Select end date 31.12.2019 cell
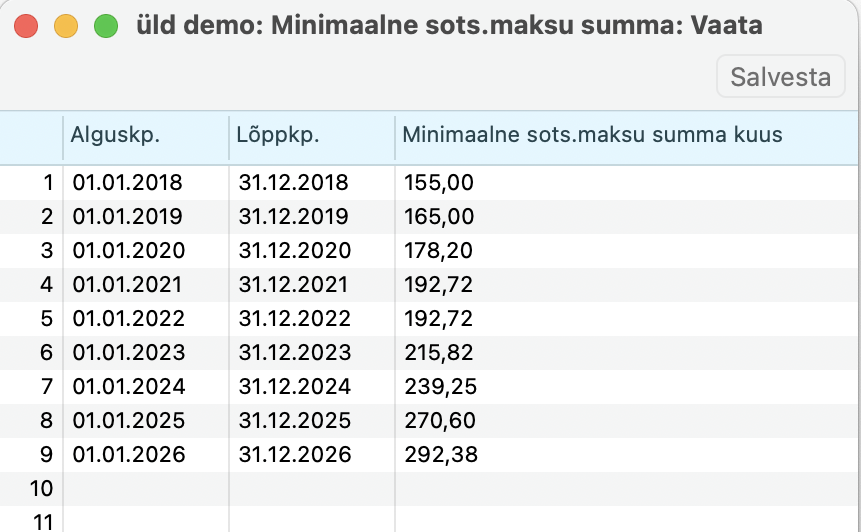This screenshot has height=532, width=861. pos(294,217)
